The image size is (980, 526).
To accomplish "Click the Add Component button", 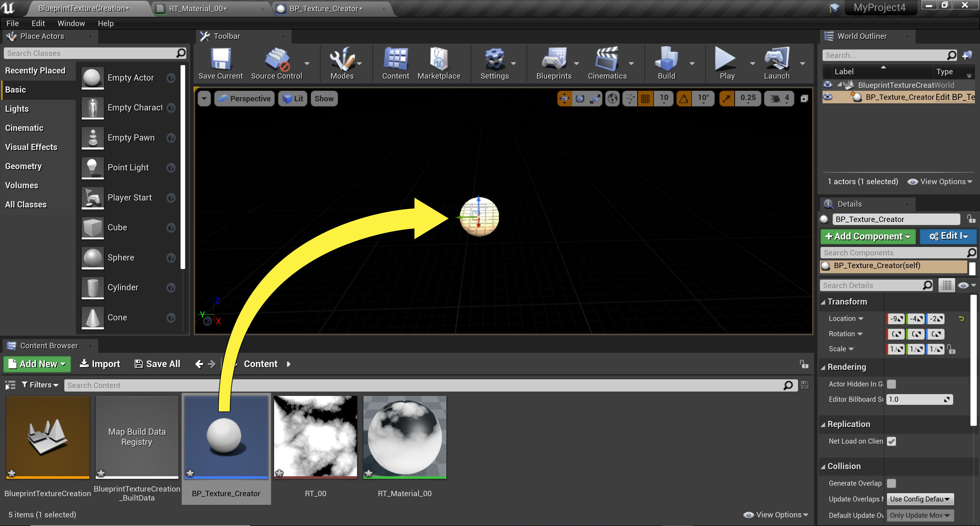I will point(868,236).
